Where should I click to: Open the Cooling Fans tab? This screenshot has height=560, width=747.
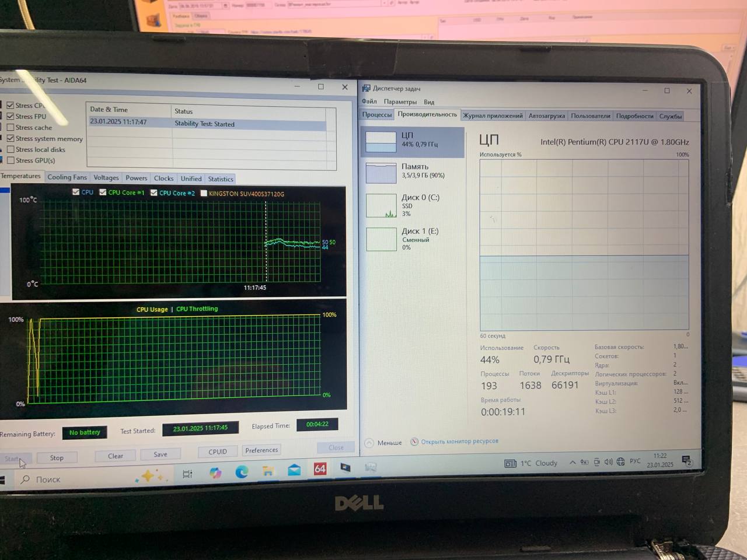67,177
